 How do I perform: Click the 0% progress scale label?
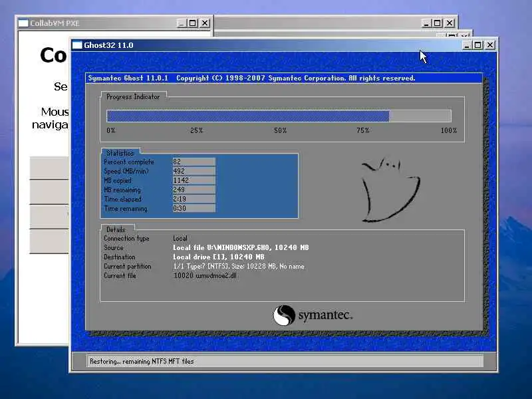(111, 130)
